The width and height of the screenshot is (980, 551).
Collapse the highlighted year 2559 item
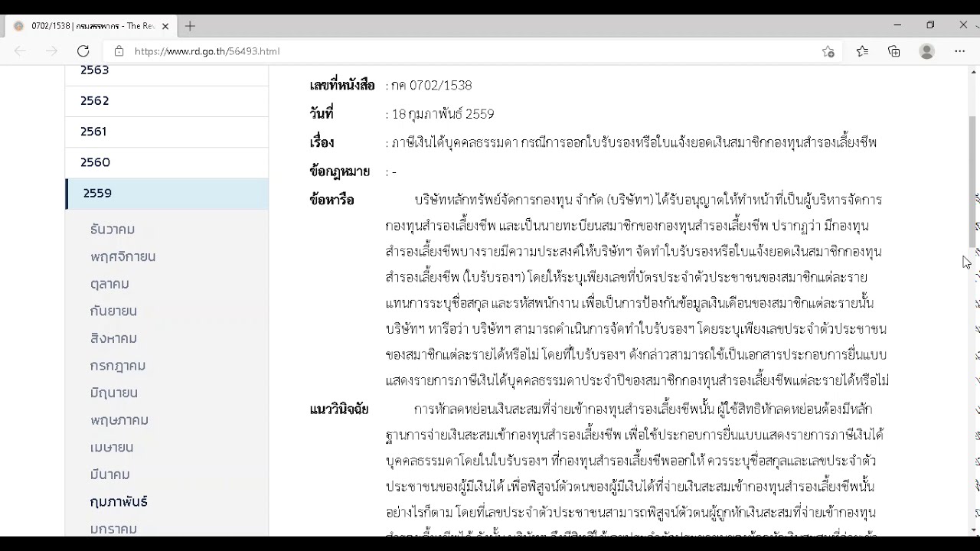pyautogui.click(x=167, y=194)
